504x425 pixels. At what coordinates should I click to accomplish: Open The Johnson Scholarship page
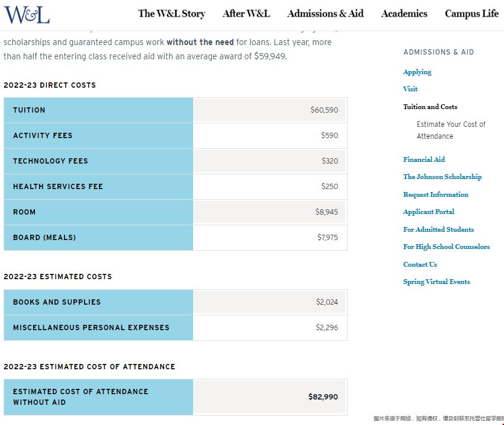(x=442, y=177)
